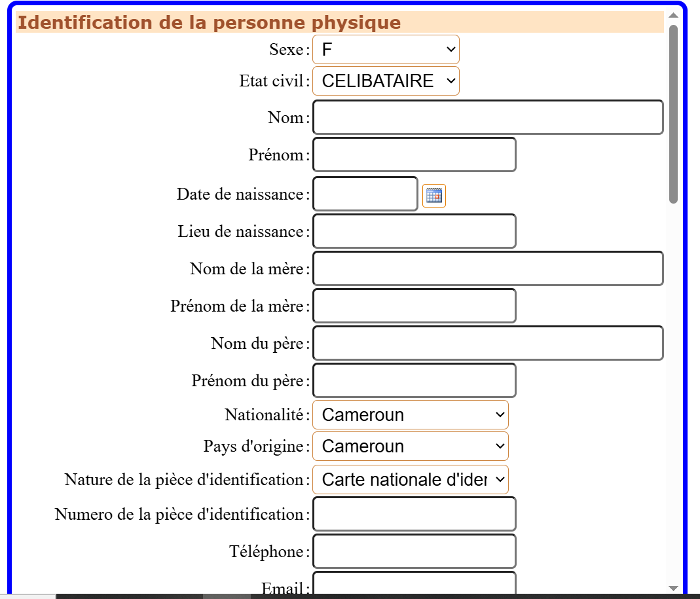This screenshot has width=700, height=599.
Task: Click the scrollbar up arrow
Action: pyautogui.click(x=674, y=15)
